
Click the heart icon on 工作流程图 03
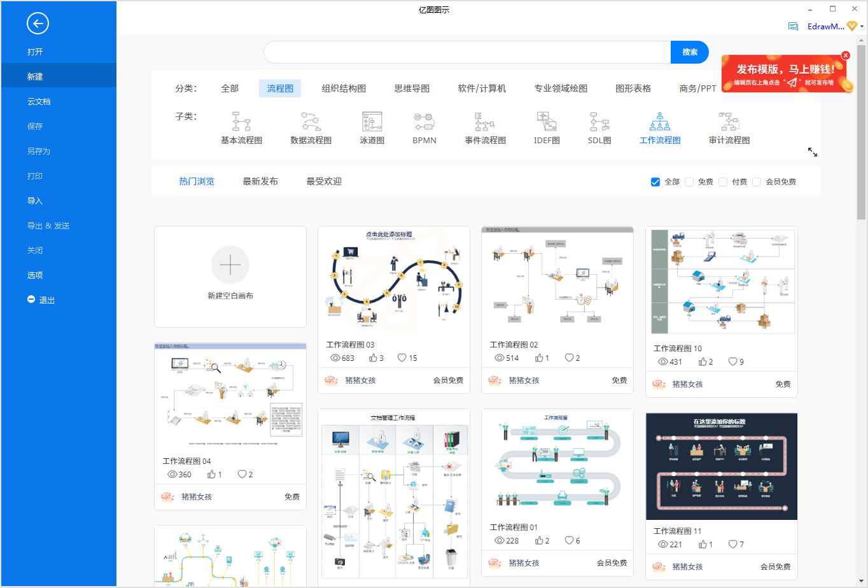(402, 358)
